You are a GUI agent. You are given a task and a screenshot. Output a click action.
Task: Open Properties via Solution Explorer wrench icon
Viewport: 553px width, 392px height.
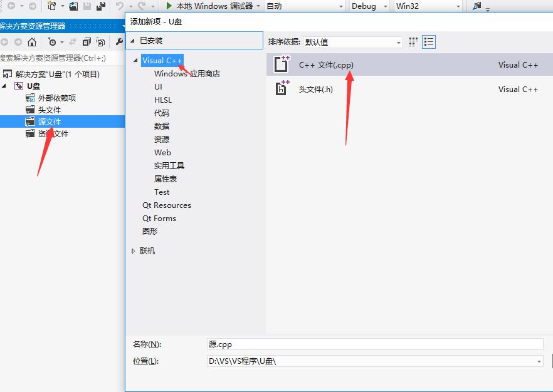120,42
